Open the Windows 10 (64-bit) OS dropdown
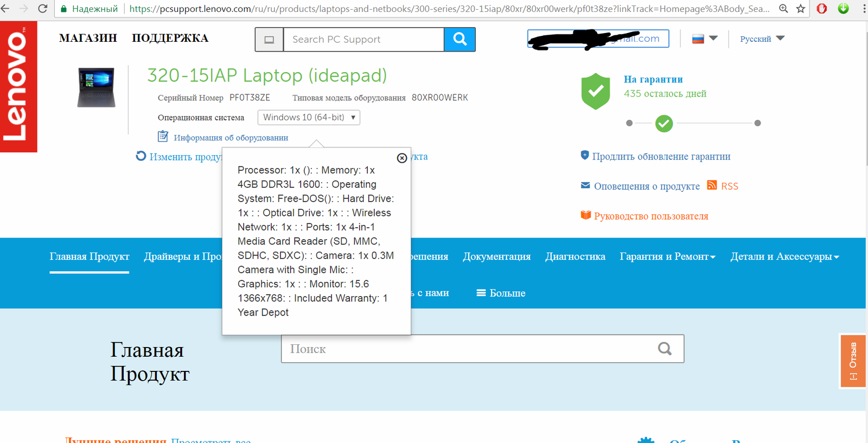868x443 pixels. (x=309, y=118)
